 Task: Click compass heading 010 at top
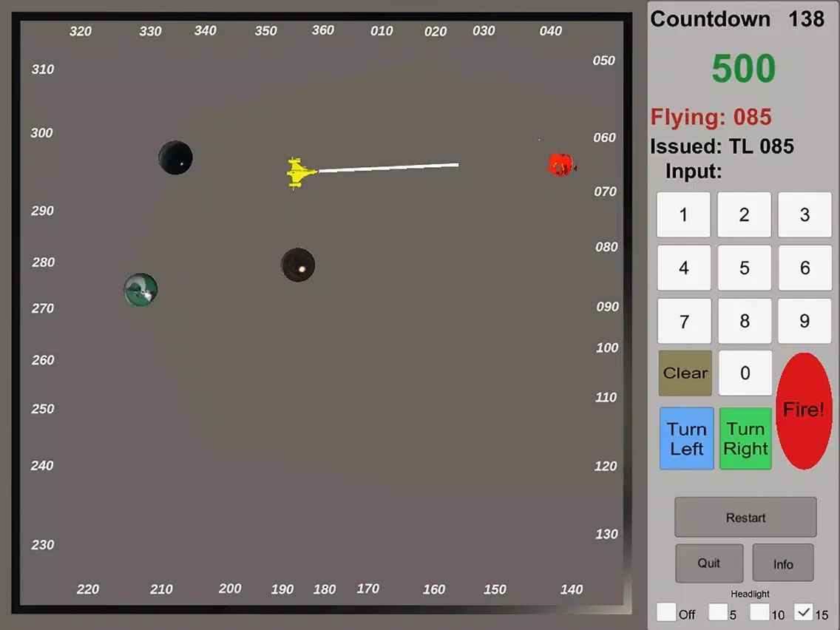[x=382, y=31]
